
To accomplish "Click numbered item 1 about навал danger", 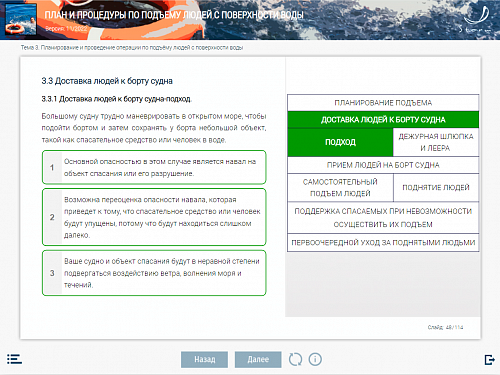I will [154, 167].
